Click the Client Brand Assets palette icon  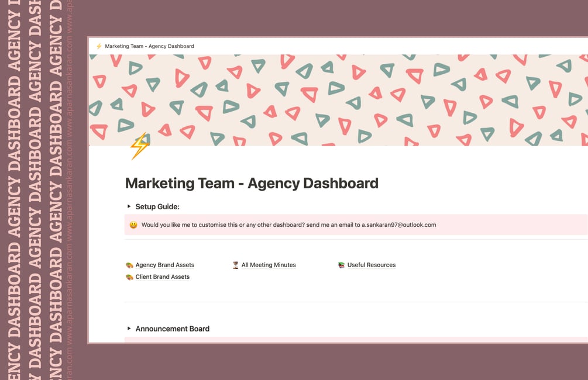point(129,277)
